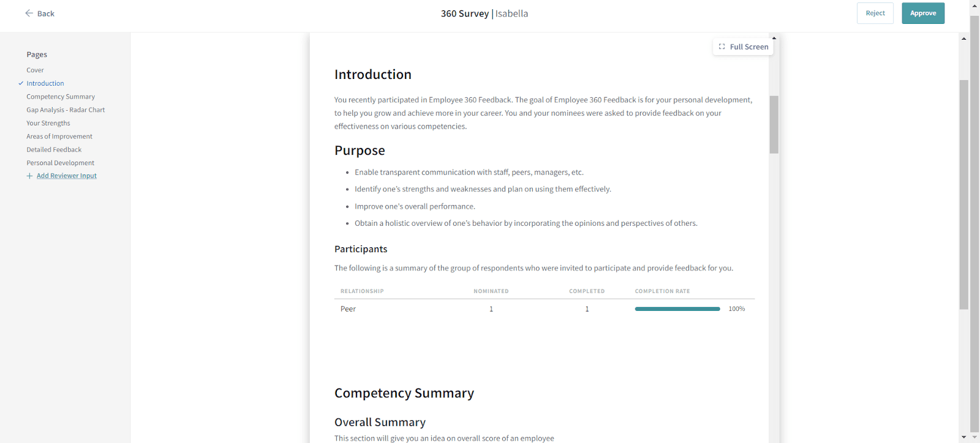Screen dimensions: 980x443
Task: Navigate to Your Strengths page
Action: 48,123
